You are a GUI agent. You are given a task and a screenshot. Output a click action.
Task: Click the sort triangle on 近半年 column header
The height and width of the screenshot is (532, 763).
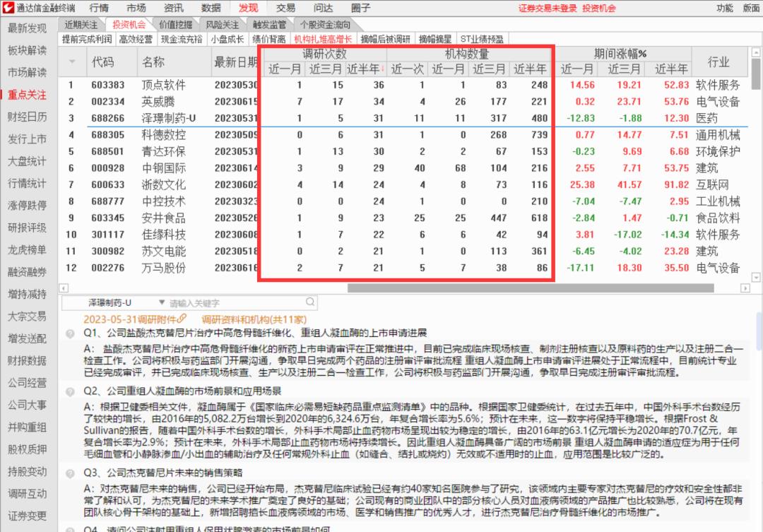tap(384, 69)
